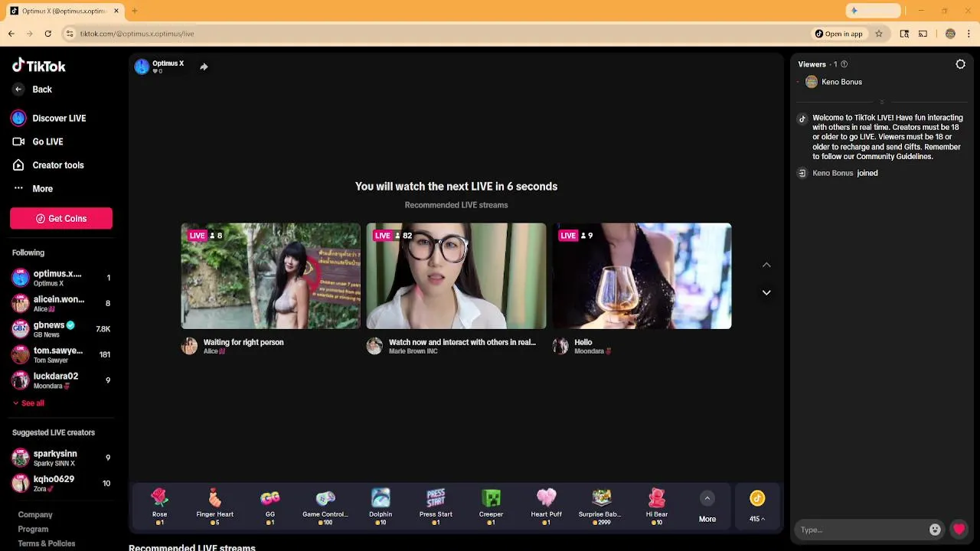Open suggested creator kqho0629
The image size is (980, 551).
pyautogui.click(x=61, y=483)
